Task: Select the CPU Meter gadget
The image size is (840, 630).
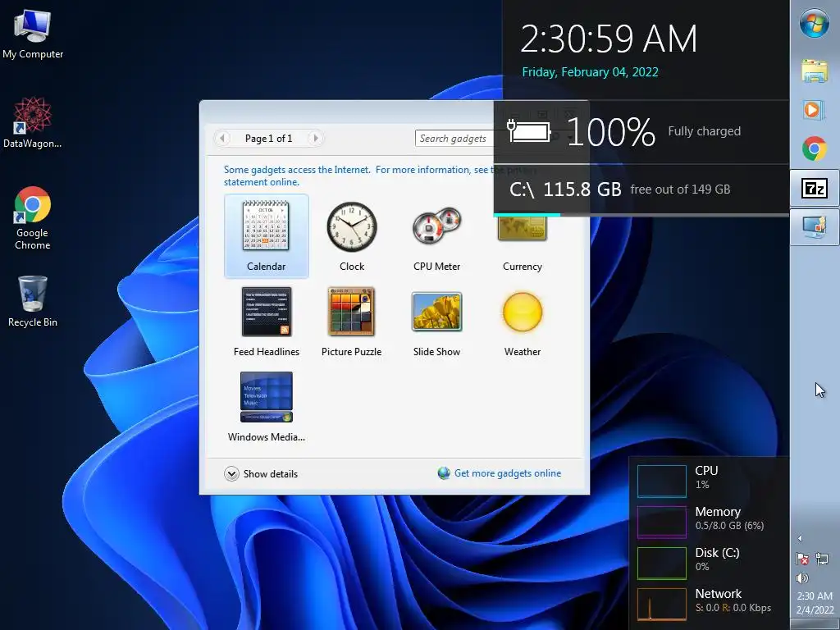Action: pyautogui.click(x=436, y=236)
